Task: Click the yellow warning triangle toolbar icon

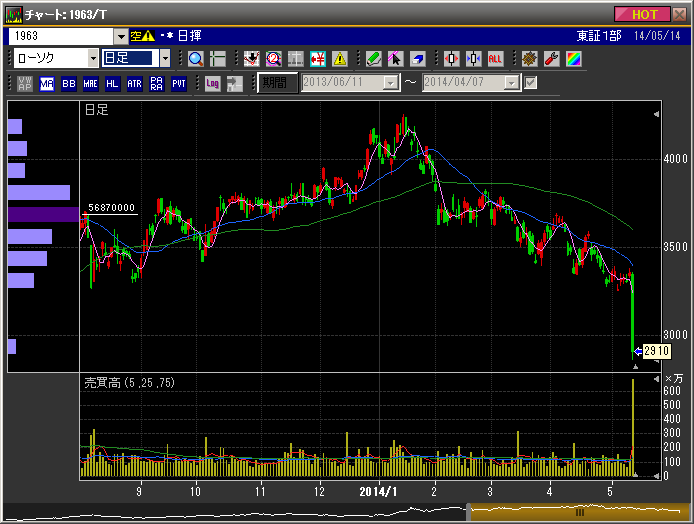Action: (x=339, y=58)
